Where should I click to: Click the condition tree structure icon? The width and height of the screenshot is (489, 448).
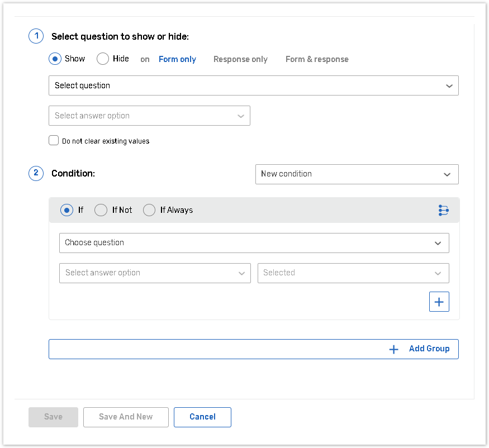click(443, 210)
